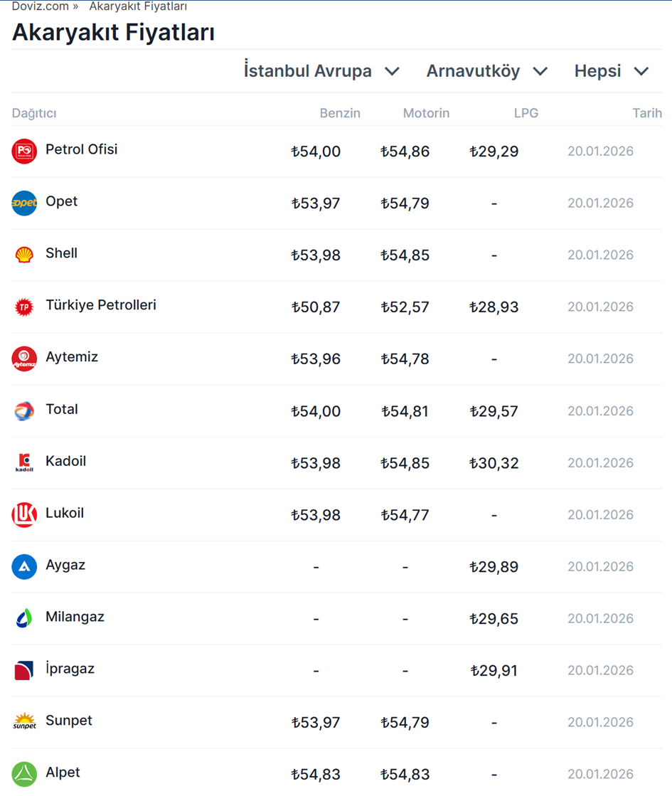Open the İpragaz distributor name link
The width and height of the screenshot is (672, 796).
coord(70,669)
